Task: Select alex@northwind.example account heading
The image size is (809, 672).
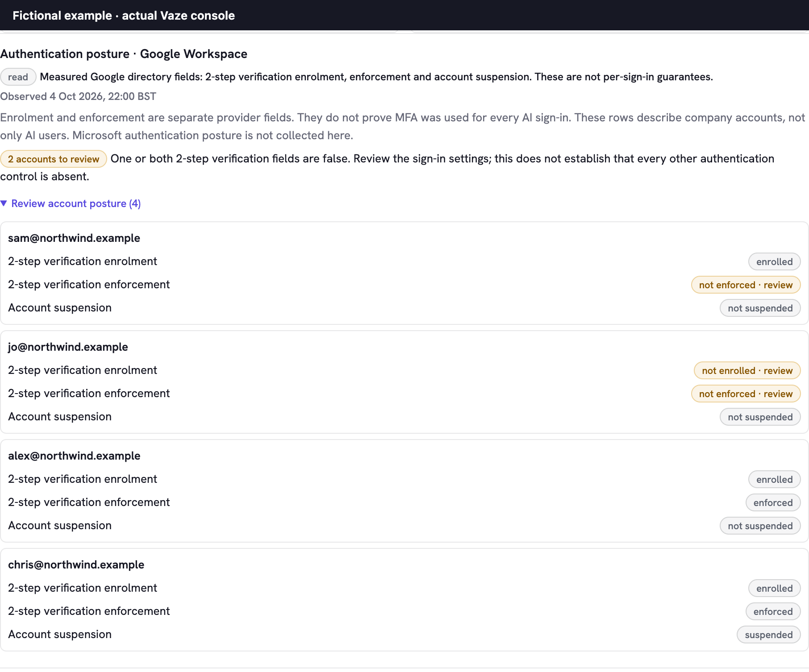Action: pos(74,456)
